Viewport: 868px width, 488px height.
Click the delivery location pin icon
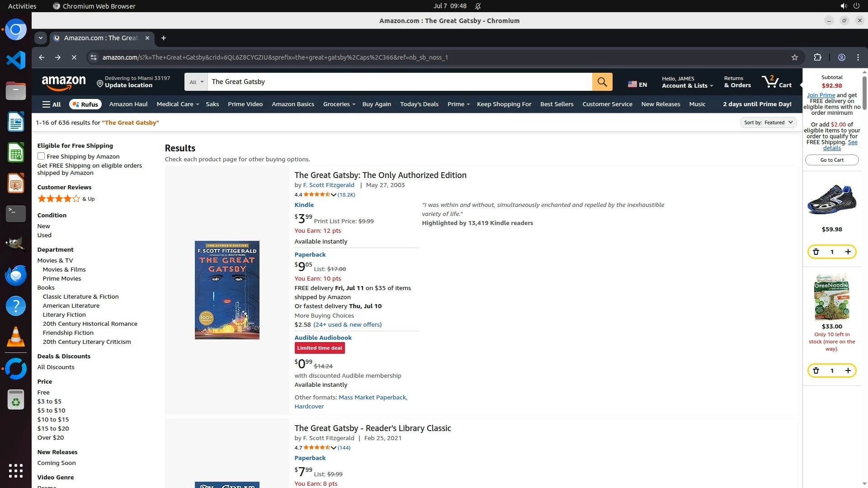click(100, 83)
